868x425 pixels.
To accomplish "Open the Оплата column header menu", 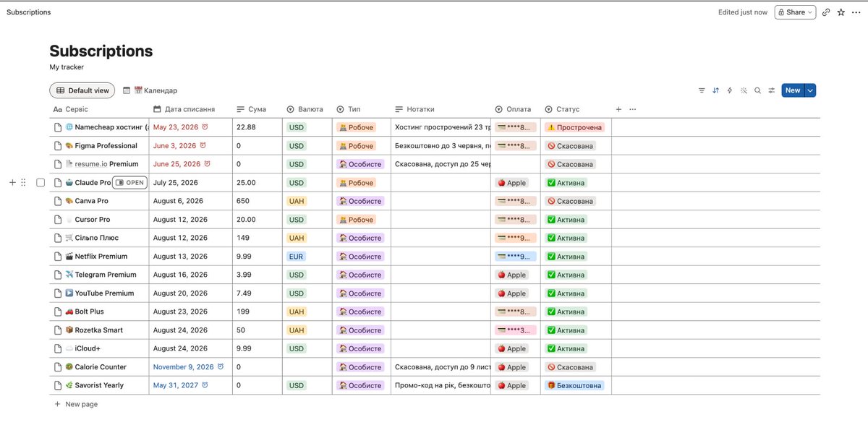I will click(514, 109).
